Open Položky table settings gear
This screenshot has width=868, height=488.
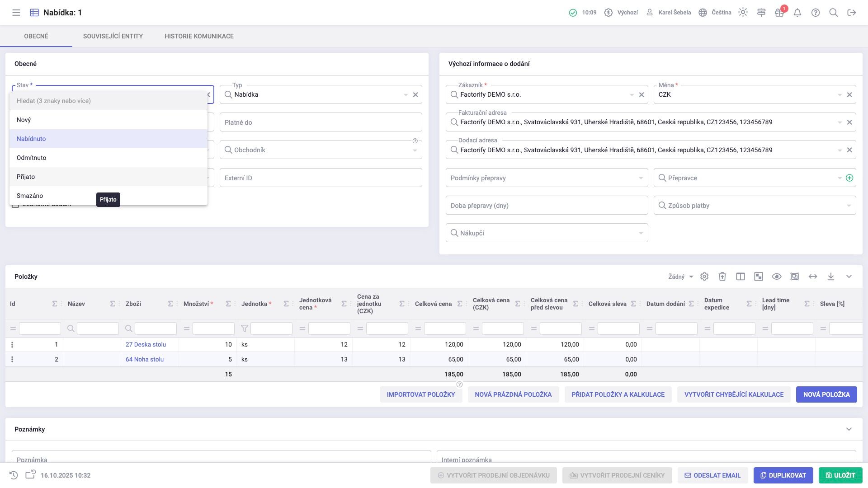704,277
